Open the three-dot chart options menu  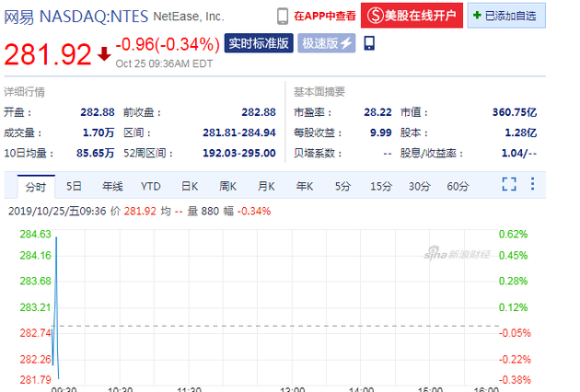532,184
